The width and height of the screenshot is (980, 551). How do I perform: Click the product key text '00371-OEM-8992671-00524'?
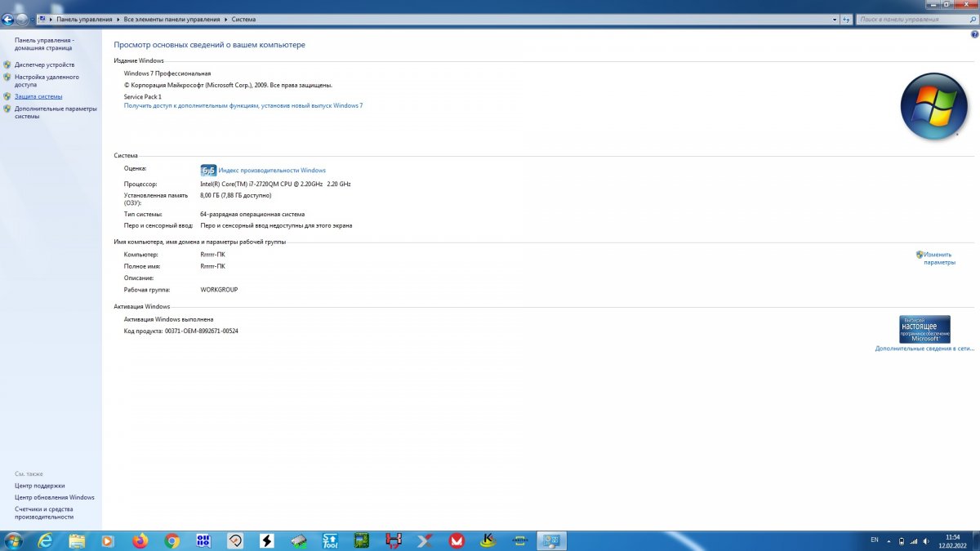(x=202, y=331)
